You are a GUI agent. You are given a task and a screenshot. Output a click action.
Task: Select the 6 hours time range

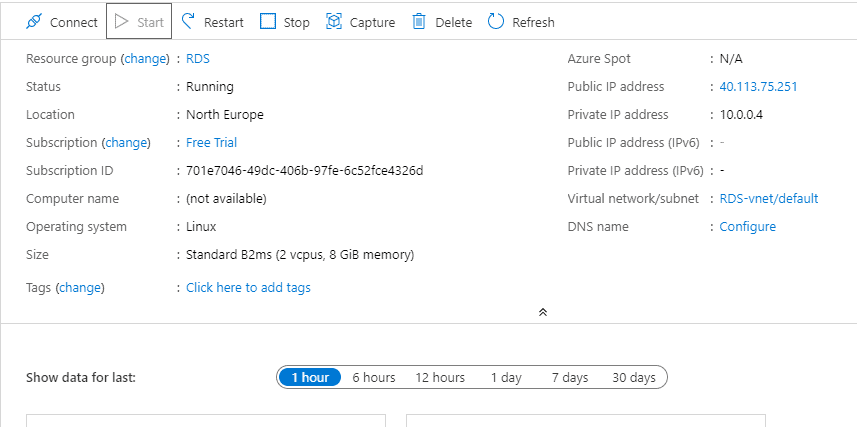point(374,377)
